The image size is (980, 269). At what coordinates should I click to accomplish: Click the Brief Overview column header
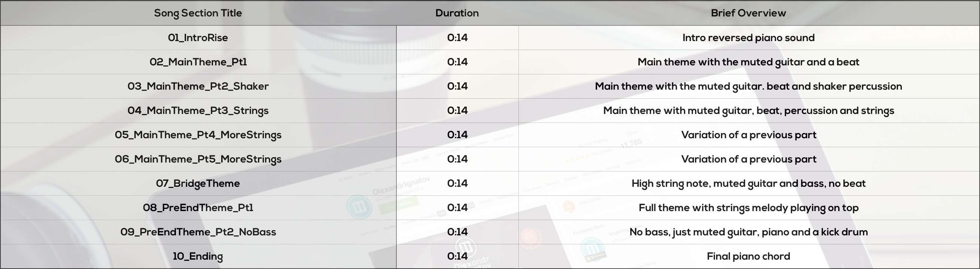point(748,13)
